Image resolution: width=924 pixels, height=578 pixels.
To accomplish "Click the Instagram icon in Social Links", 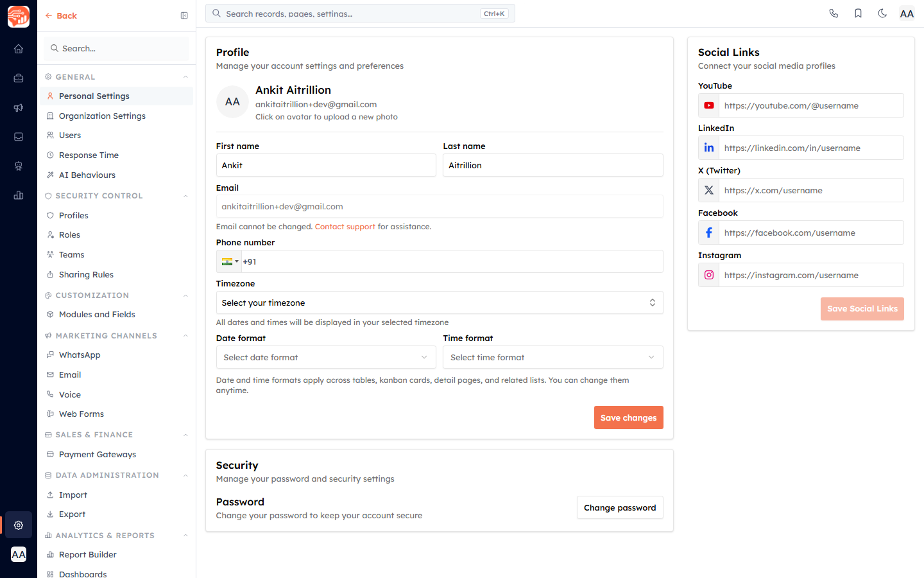I will pos(708,275).
